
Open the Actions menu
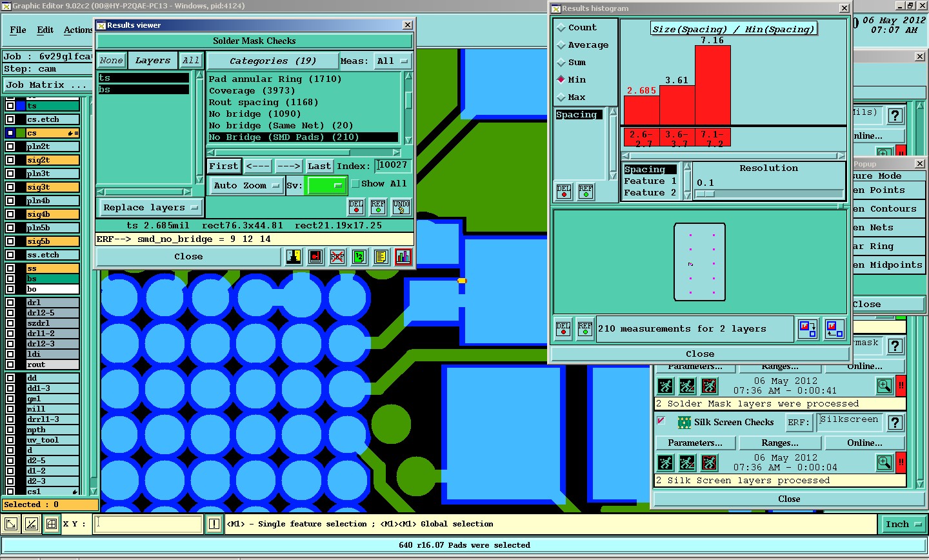point(79,30)
